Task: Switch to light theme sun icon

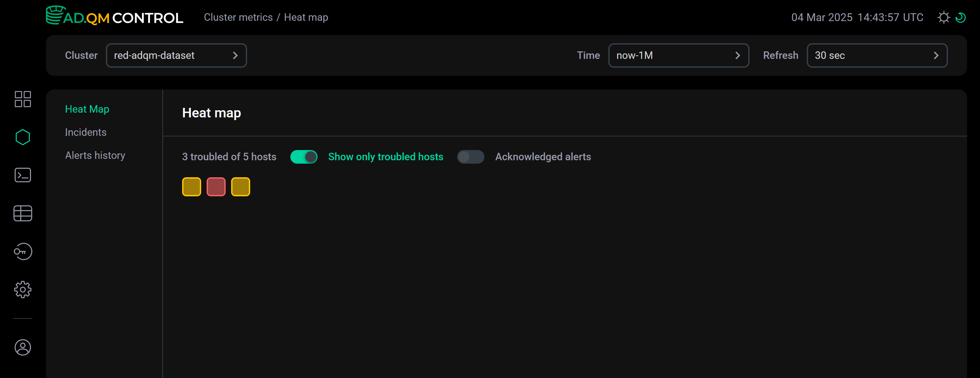Action: coord(943,17)
